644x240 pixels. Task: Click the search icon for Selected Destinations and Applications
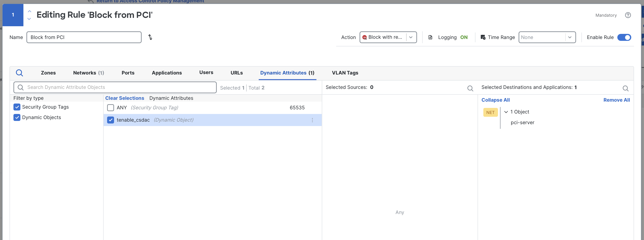tap(626, 88)
